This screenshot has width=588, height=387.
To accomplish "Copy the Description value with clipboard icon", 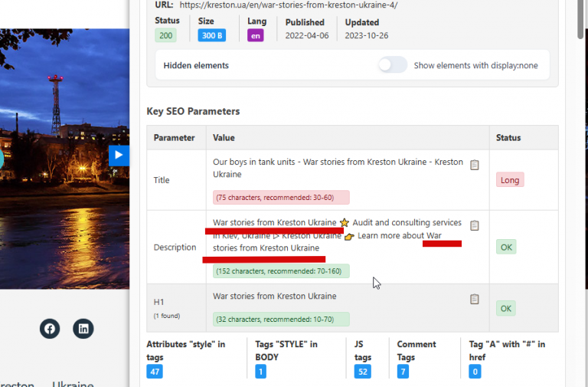I will pos(475,225).
